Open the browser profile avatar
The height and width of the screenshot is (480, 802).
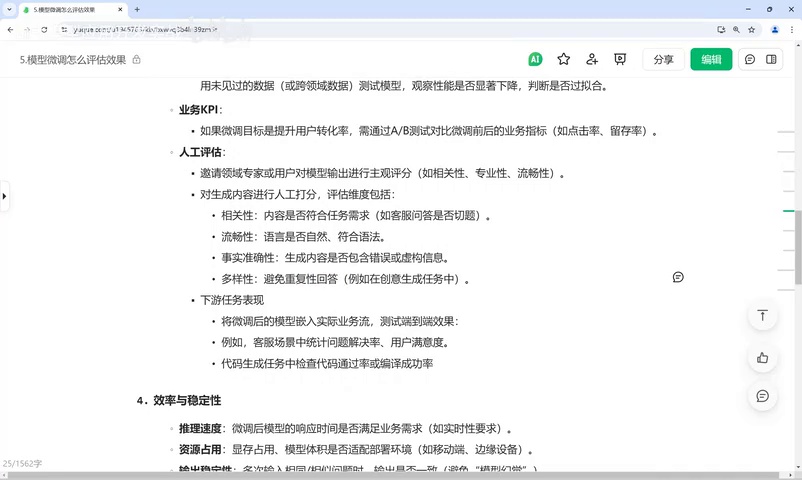775,30
